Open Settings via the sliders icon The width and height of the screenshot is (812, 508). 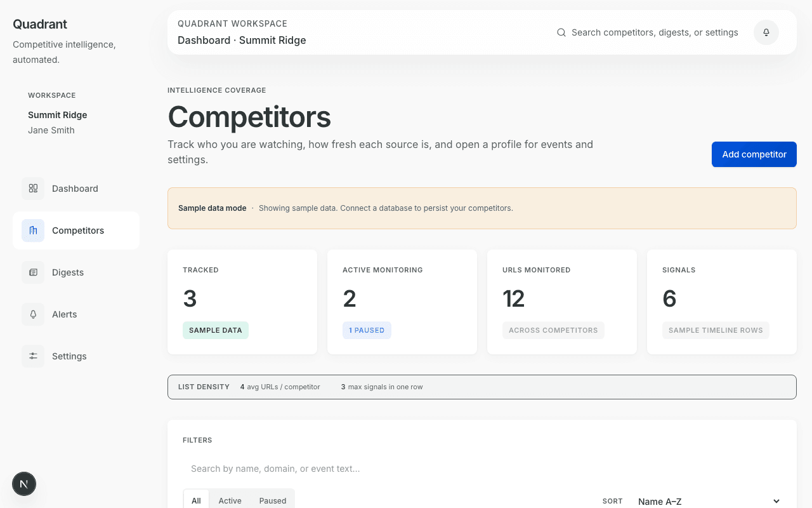click(x=33, y=356)
